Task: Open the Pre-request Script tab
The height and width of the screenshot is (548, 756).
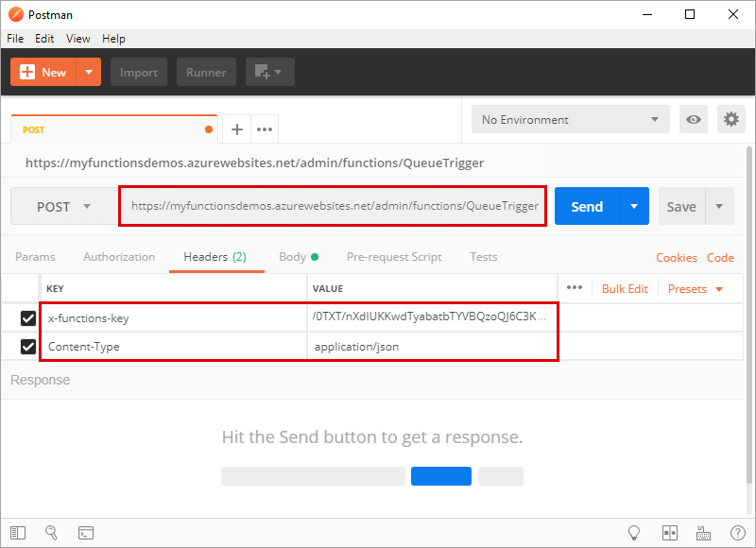Action: coord(394,257)
